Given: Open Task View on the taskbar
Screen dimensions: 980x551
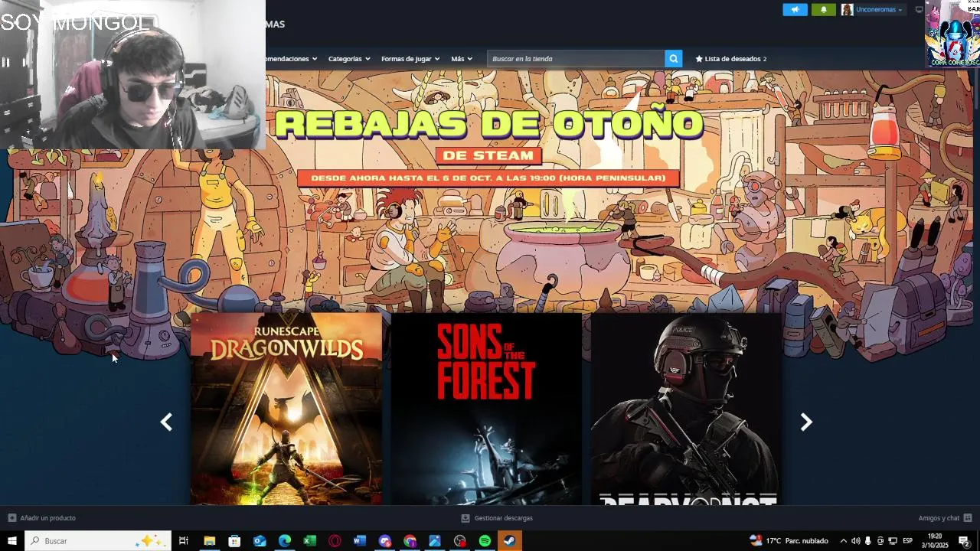Looking at the screenshot, I should 184,541.
